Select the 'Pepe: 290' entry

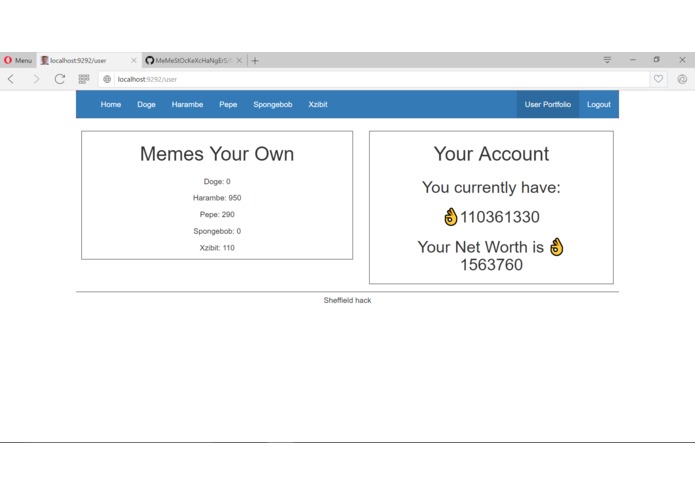[217, 214]
